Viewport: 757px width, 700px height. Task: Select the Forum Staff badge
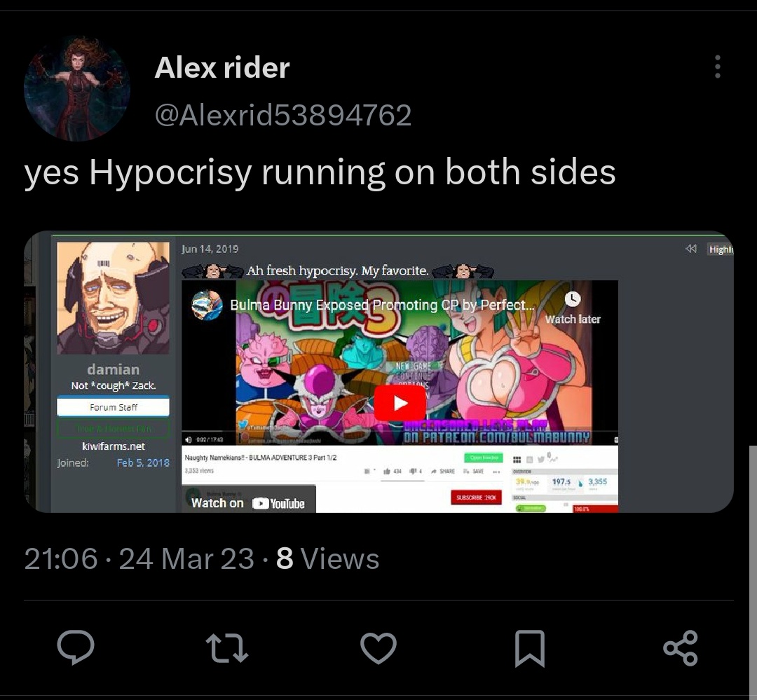coord(114,407)
